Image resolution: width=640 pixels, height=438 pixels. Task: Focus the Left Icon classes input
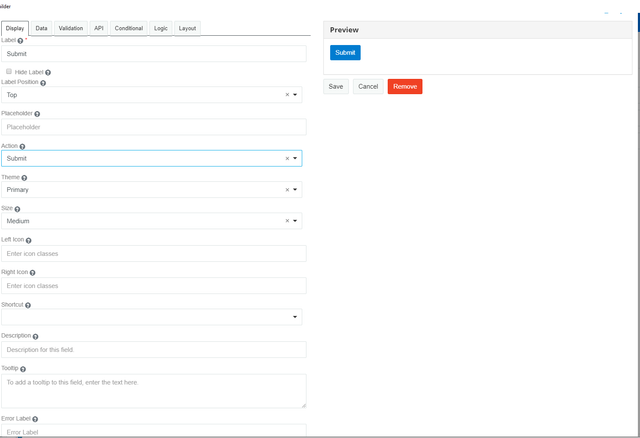(x=154, y=253)
